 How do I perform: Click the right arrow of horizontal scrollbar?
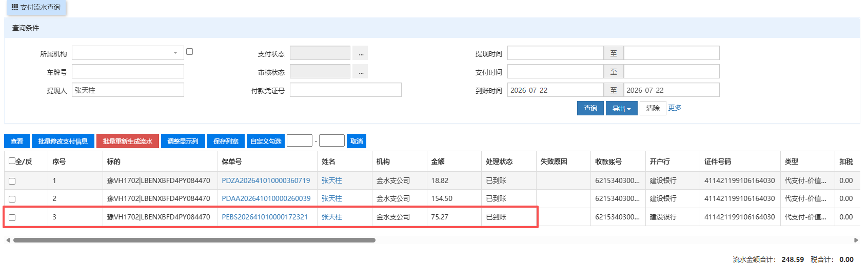856,240
